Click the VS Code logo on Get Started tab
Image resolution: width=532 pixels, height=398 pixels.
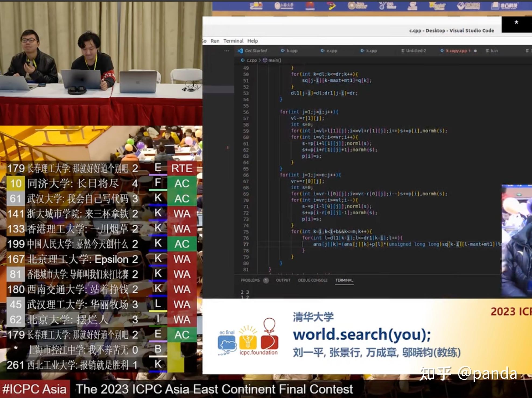click(240, 51)
